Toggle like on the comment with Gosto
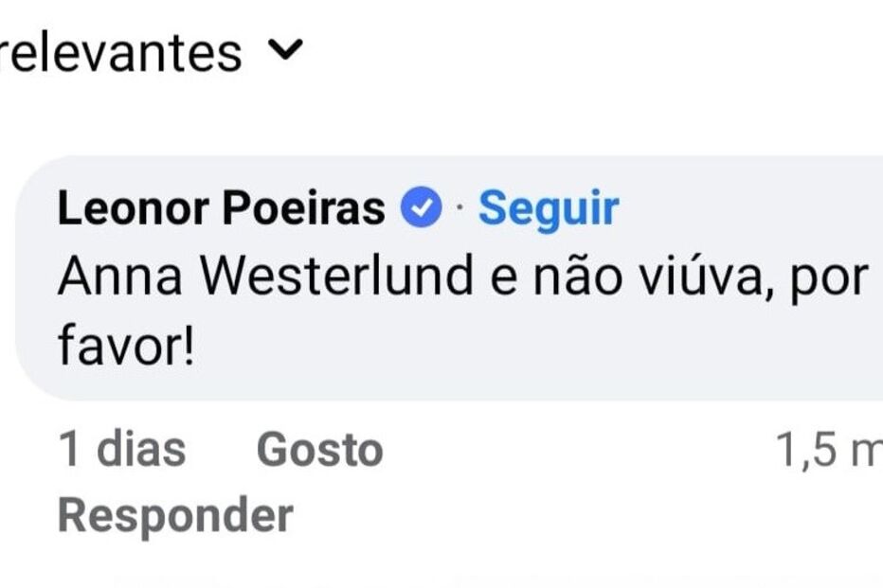This screenshot has width=883, height=588. point(316,448)
